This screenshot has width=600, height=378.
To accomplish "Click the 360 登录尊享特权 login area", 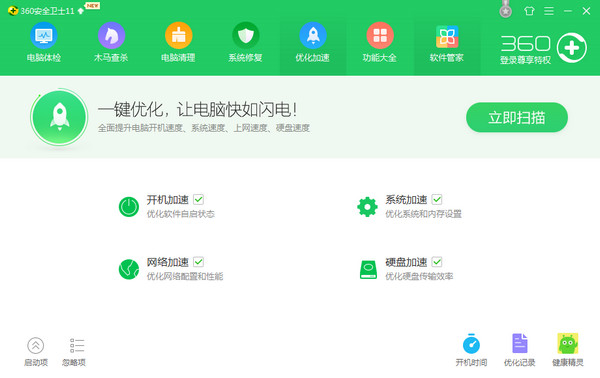I will (543, 49).
